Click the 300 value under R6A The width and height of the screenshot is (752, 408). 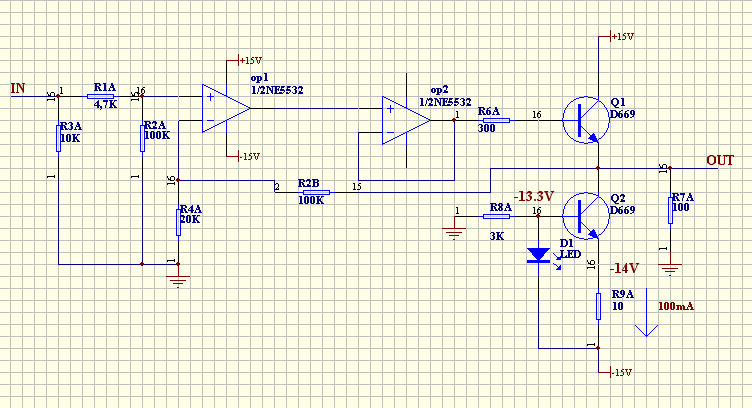pos(486,128)
